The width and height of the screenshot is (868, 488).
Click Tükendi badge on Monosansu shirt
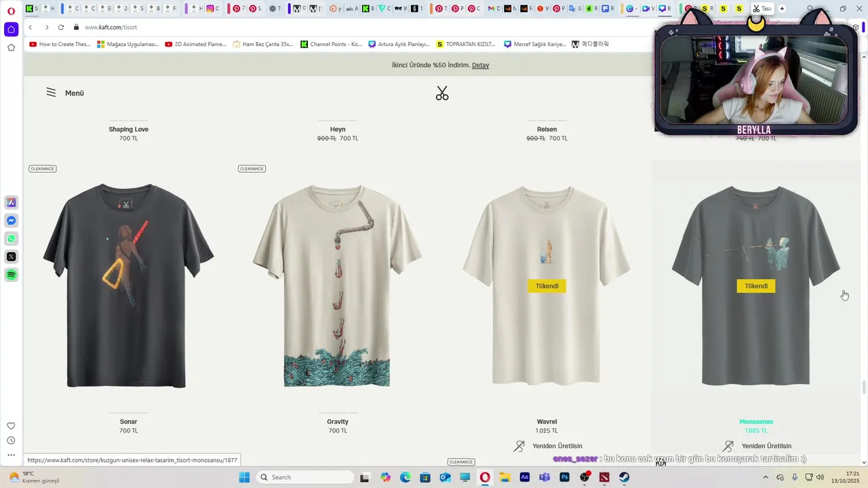755,286
